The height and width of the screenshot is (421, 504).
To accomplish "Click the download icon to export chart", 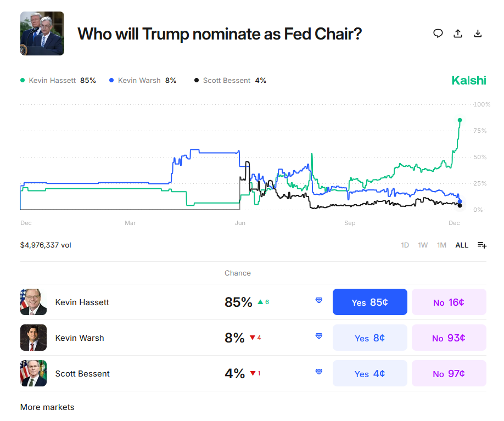I will 478,33.
